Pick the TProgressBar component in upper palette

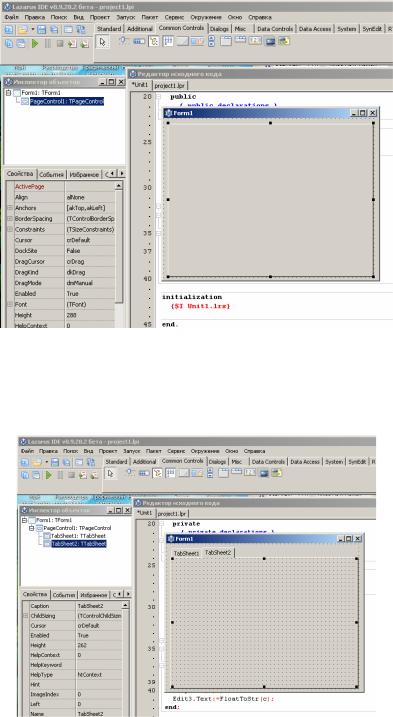tap(139, 41)
